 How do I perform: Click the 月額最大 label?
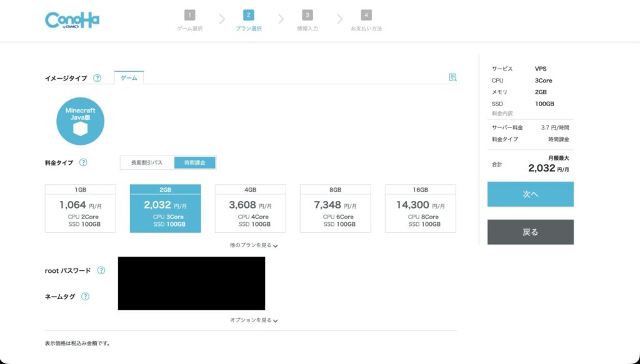559,158
